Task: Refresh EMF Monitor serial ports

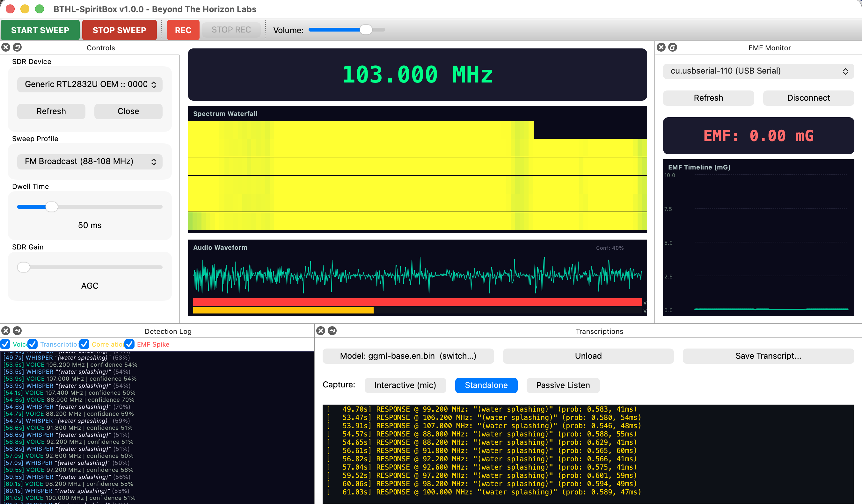Action: (x=708, y=98)
